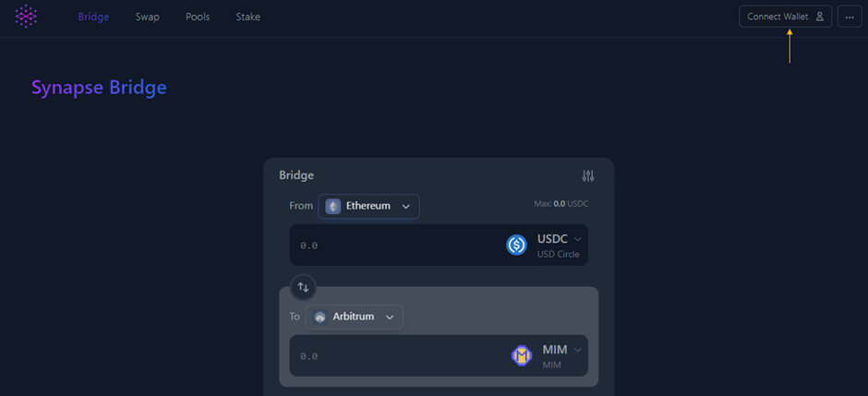Open the USDC token selector chevron
Screen dimensions: 868x396
[578, 239]
